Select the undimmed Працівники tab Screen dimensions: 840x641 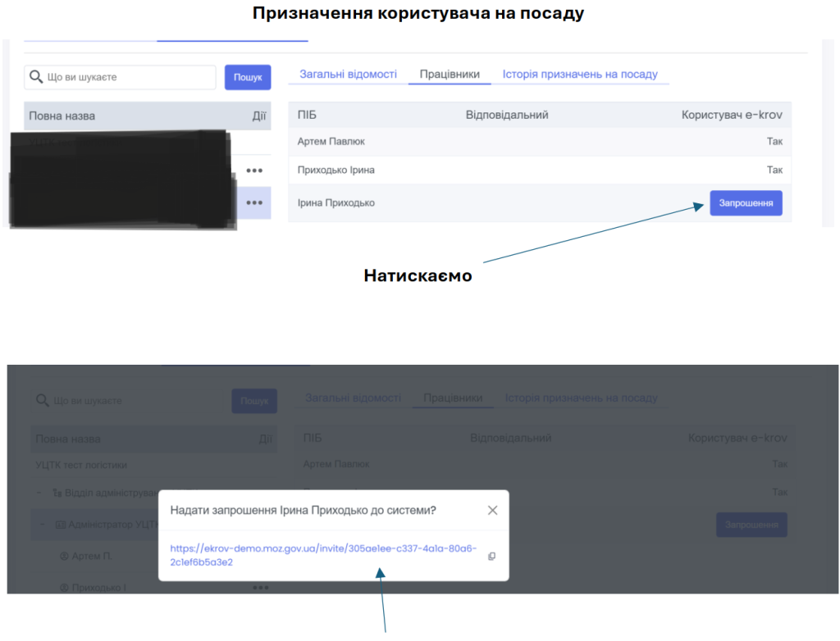tap(450, 74)
